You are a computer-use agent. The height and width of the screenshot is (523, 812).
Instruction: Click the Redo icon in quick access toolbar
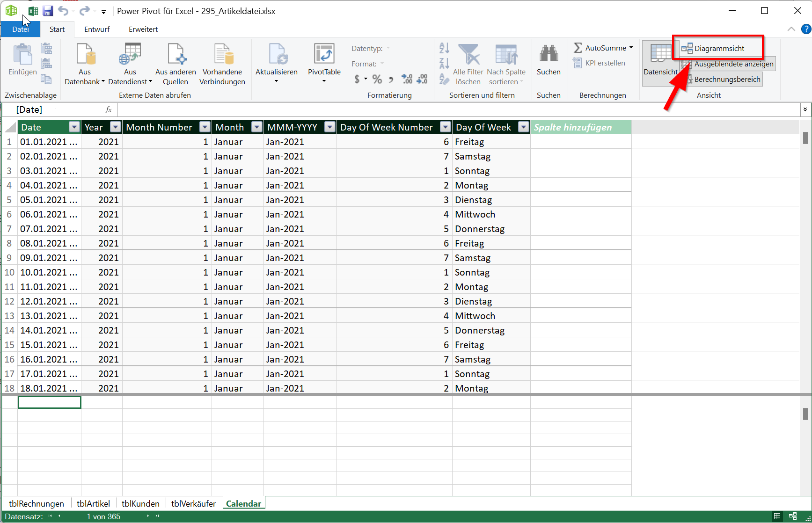pyautogui.click(x=84, y=11)
